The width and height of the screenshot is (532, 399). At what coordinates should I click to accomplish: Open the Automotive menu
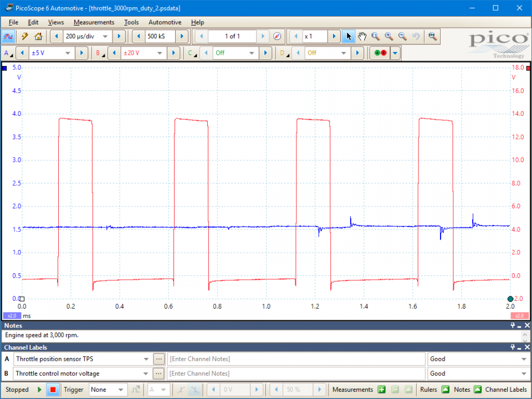point(165,22)
